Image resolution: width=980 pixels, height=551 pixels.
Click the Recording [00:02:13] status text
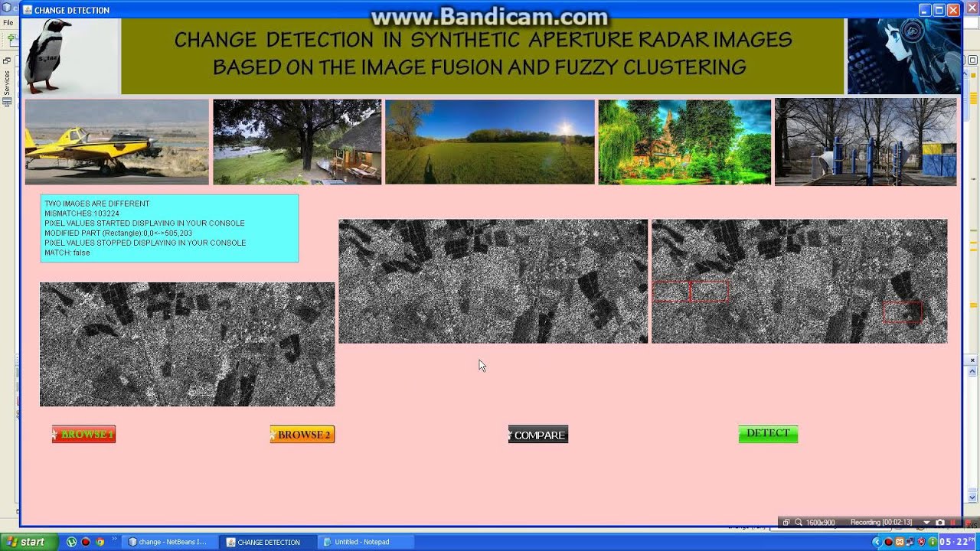881,523
